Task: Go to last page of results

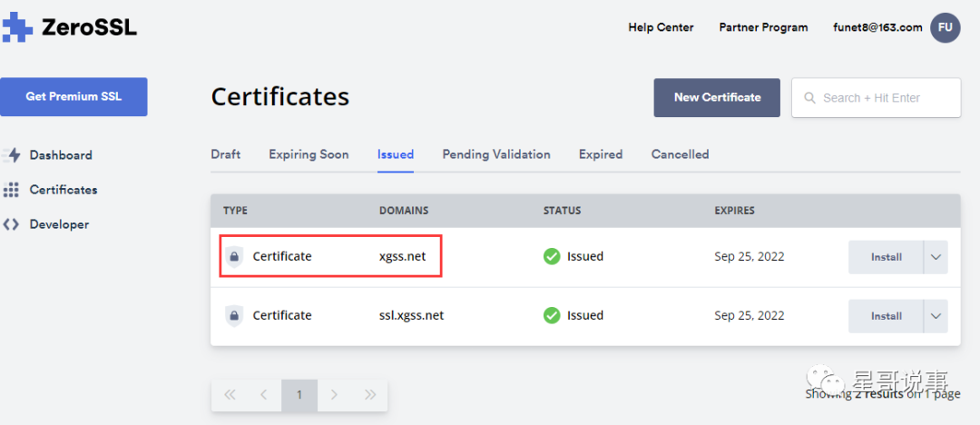Action: pyautogui.click(x=370, y=395)
